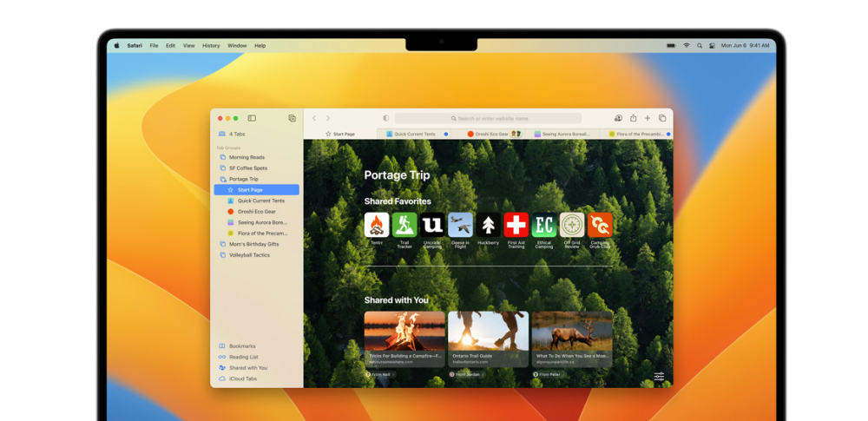Go forward using the toolbar arrow
Image resolution: width=868 pixels, height=421 pixels.
pos(328,118)
